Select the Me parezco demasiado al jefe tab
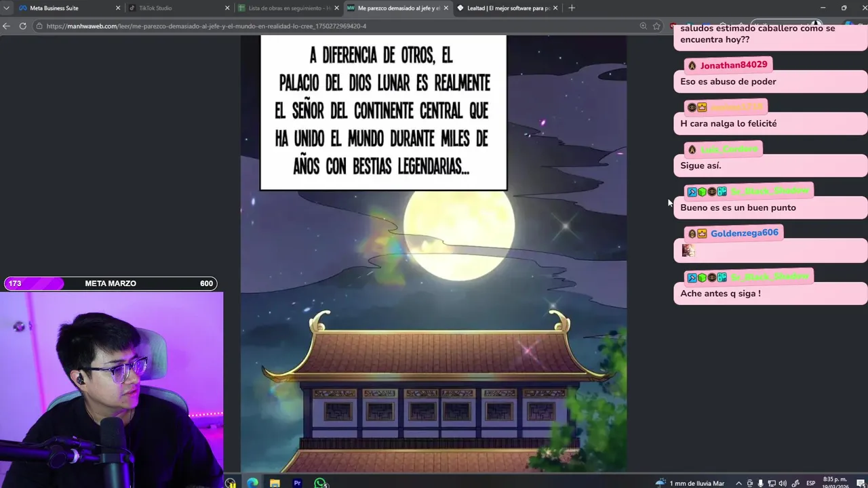 click(x=397, y=8)
